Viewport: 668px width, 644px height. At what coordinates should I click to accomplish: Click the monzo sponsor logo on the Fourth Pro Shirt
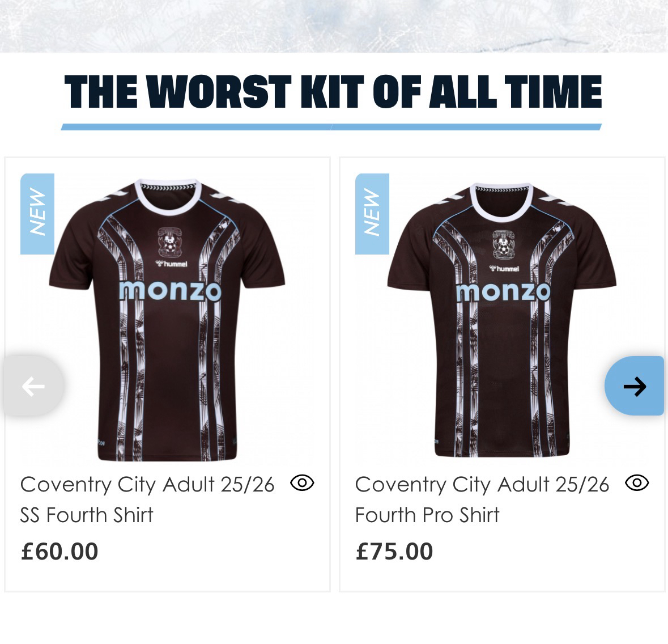503,291
